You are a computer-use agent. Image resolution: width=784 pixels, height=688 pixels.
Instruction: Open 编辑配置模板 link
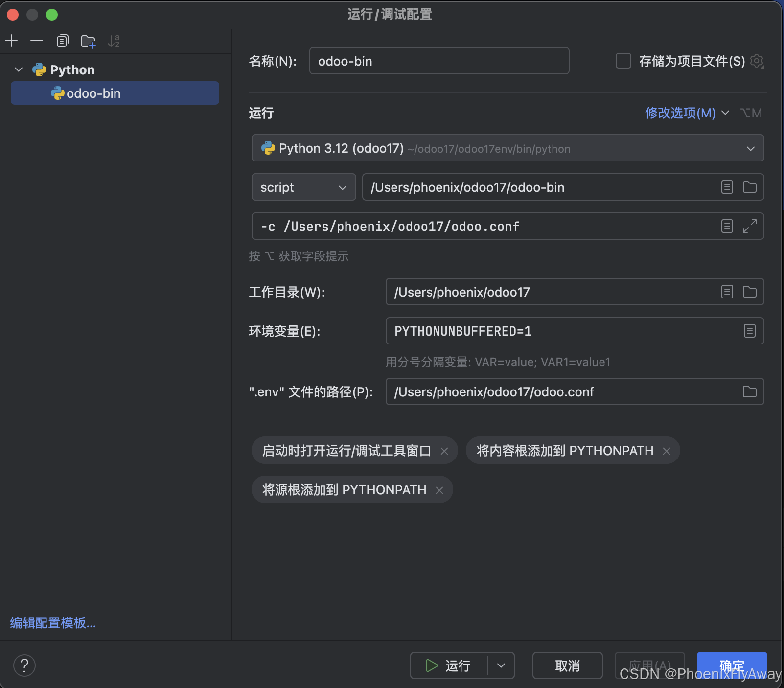(x=53, y=623)
